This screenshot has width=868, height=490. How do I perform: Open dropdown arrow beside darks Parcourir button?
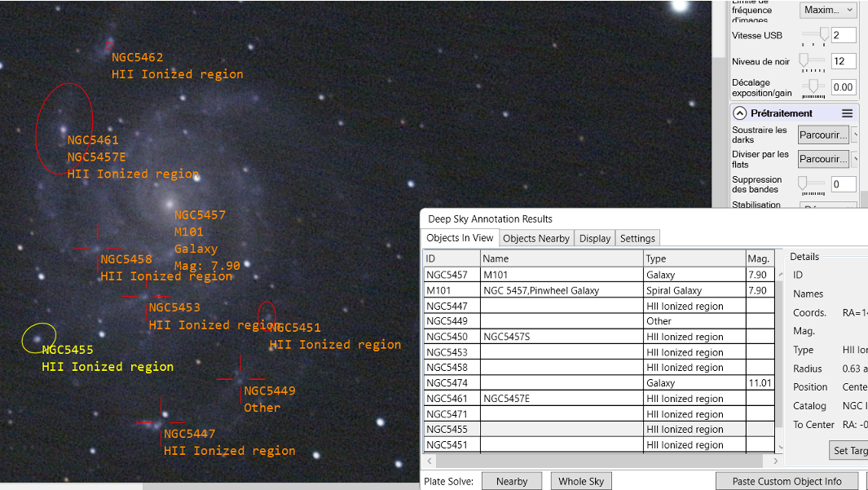pos(854,135)
